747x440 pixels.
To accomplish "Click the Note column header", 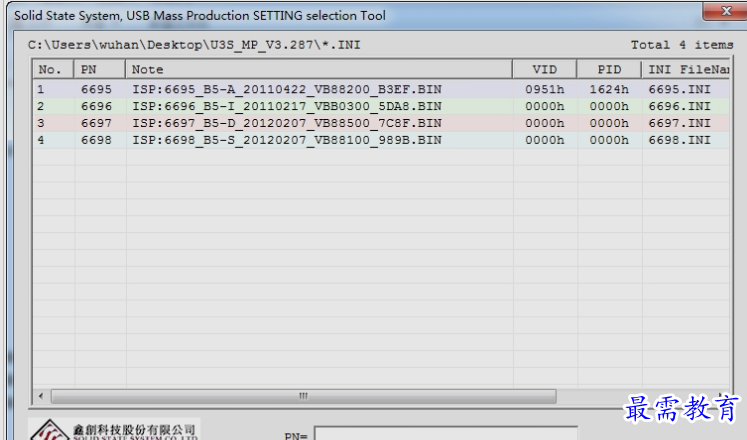I will (319, 70).
